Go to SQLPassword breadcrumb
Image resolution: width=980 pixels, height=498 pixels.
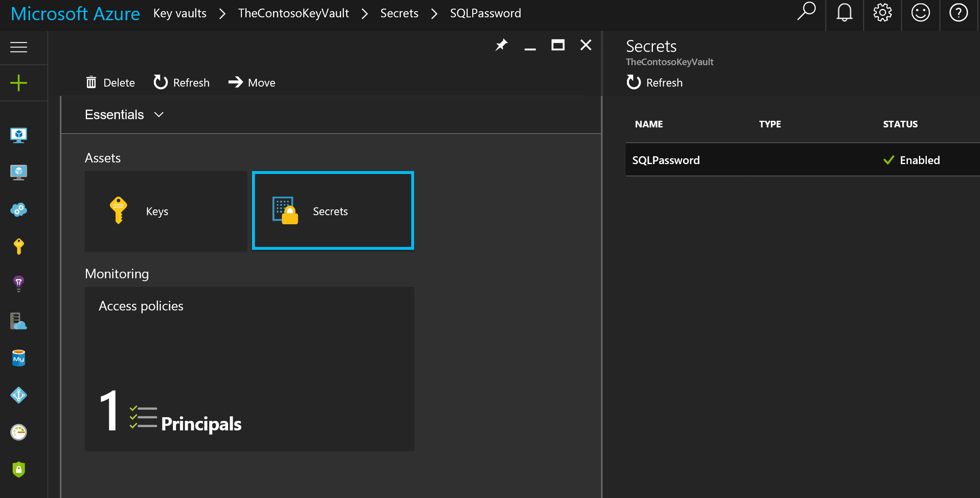[485, 13]
